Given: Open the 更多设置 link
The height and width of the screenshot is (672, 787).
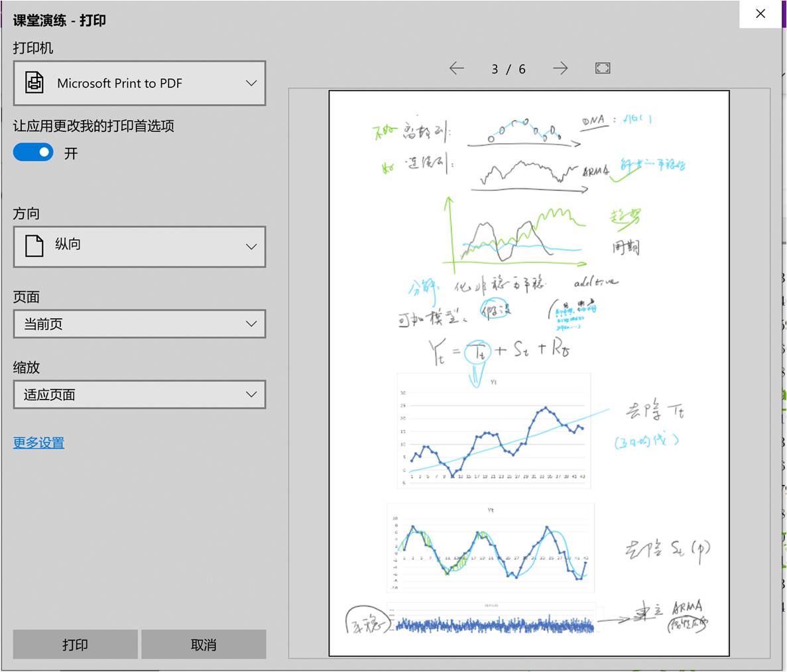Looking at the screenshot, I should 38,443.
